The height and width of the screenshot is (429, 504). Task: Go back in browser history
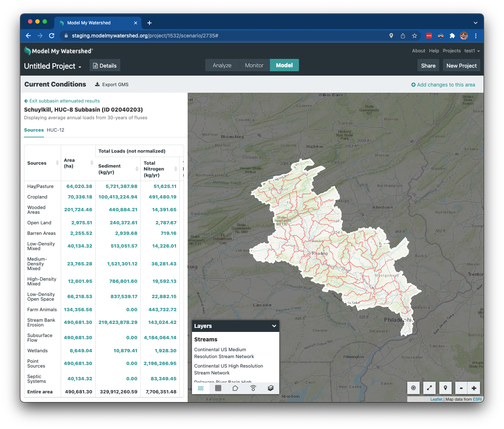28,36
